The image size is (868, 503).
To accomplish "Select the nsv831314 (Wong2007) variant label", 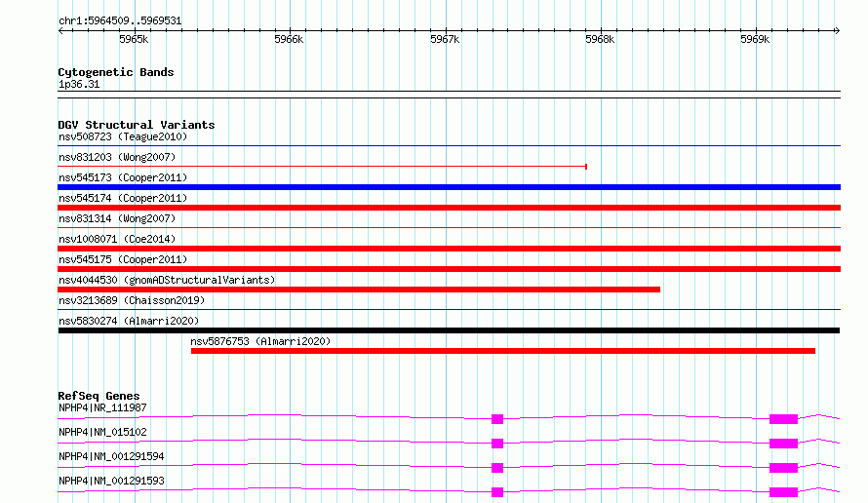I will 117,218.
